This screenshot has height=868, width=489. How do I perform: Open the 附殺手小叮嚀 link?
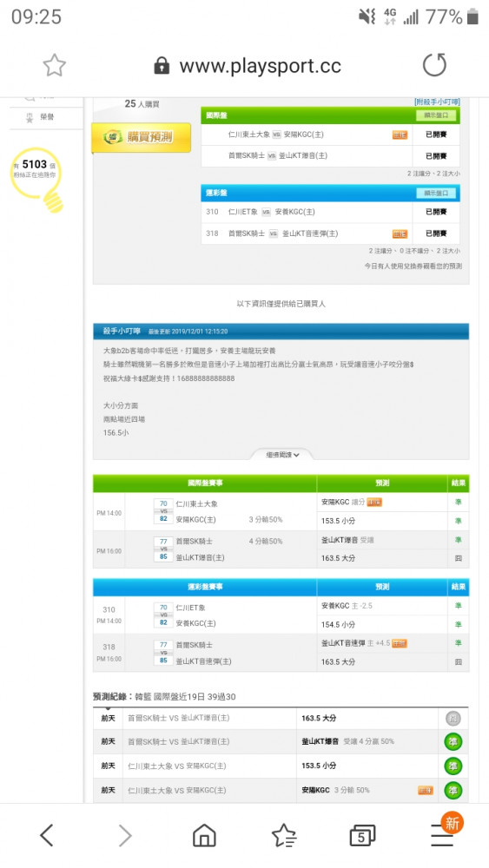(437, 102)
